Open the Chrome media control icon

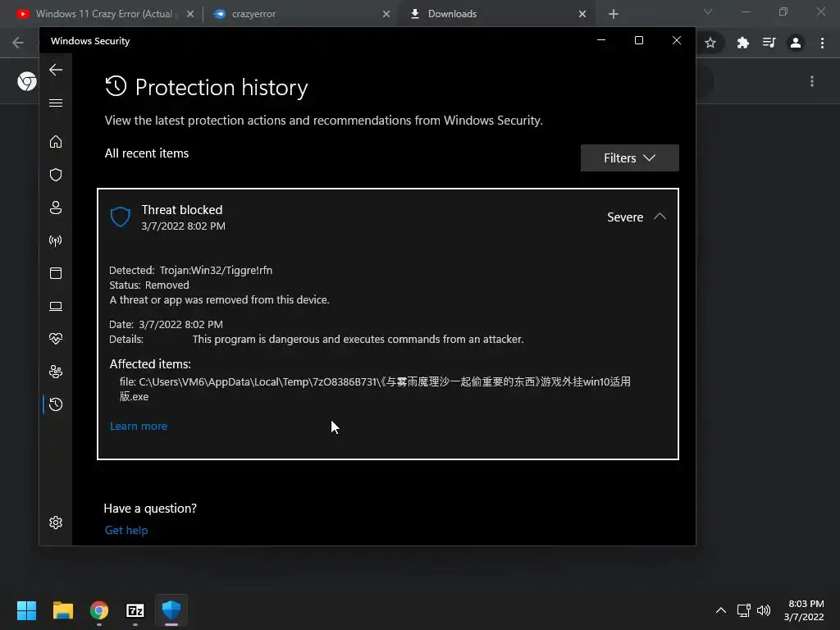coord(769,43)
